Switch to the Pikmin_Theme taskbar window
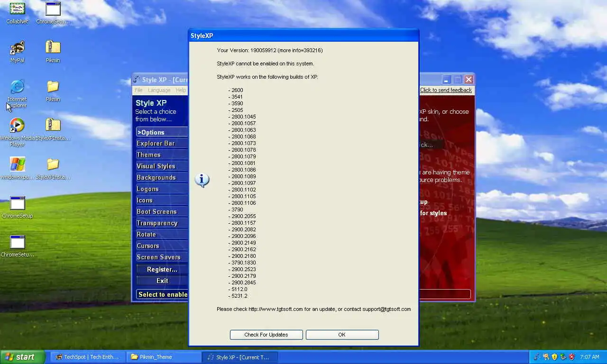The height and width of the screenshot is (364, 607). pos(163,357)
